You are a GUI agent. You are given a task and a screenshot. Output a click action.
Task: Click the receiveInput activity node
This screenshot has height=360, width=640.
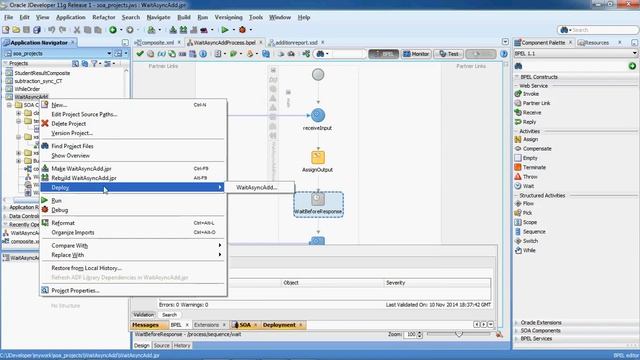318,115
